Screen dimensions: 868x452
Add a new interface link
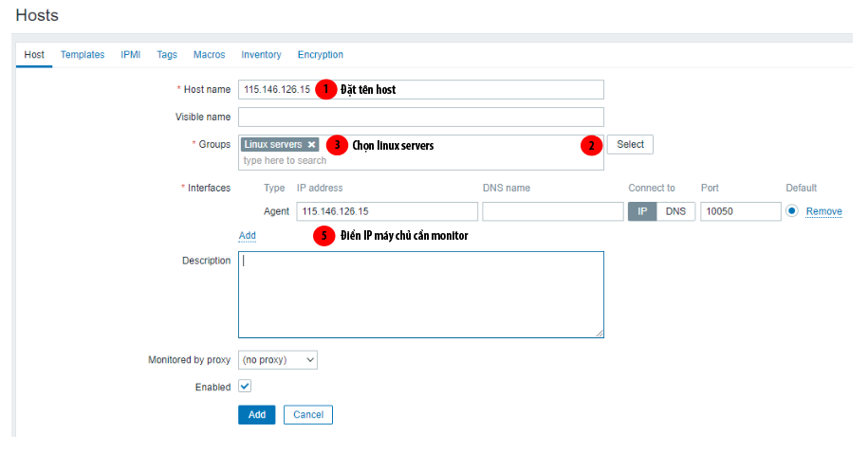click(x=247, y=236)
